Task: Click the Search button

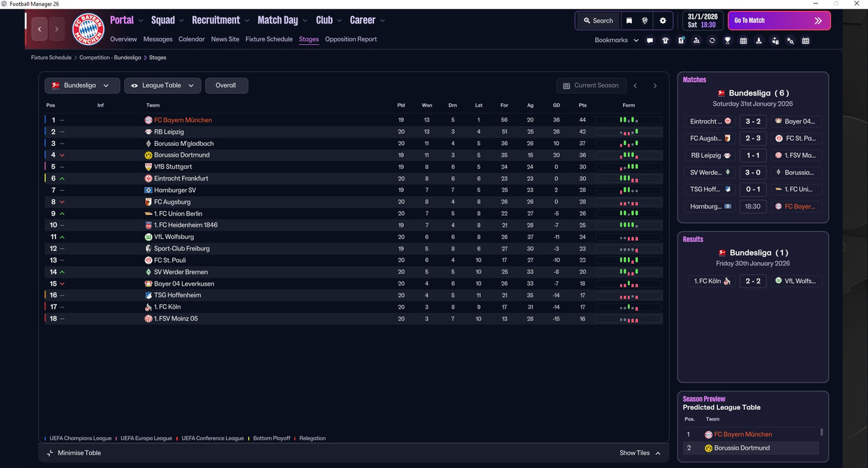Action: [598, 20]
